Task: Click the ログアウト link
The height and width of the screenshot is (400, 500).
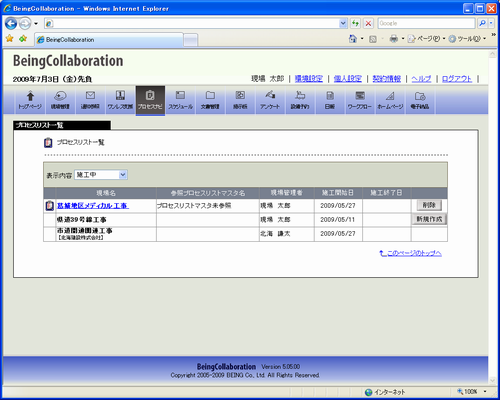Action: click(x=457, y=79)
